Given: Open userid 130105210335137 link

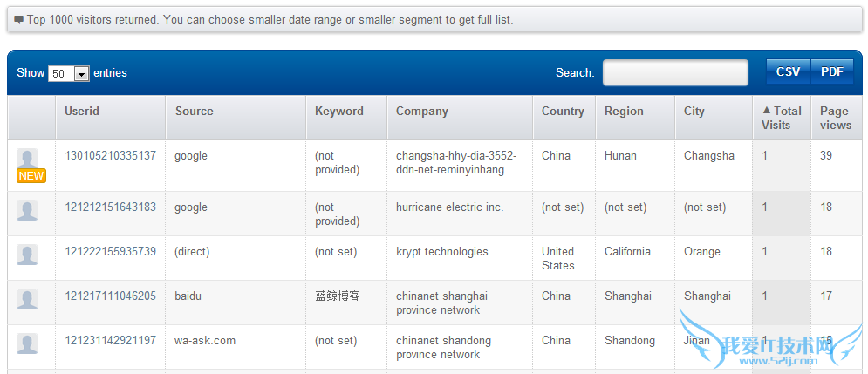Looking at the screenshot, I should pyautogui.click(x=110, y=156).
